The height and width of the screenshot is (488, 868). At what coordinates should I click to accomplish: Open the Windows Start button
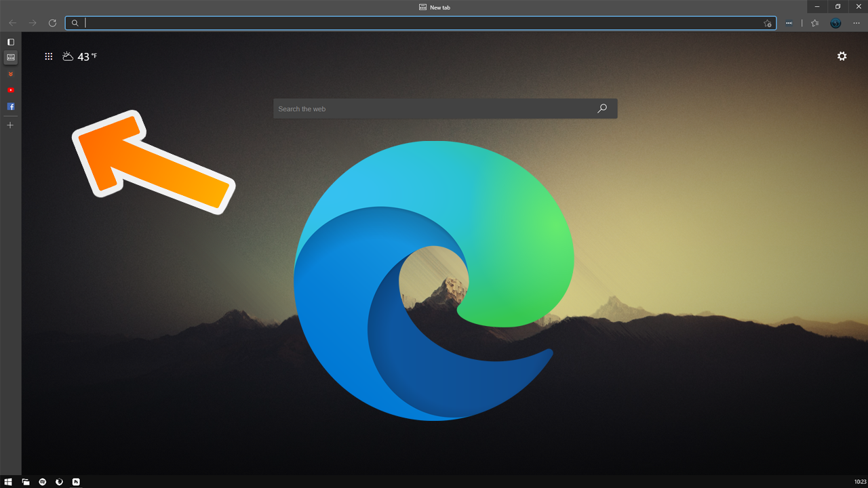coord(9,482)
